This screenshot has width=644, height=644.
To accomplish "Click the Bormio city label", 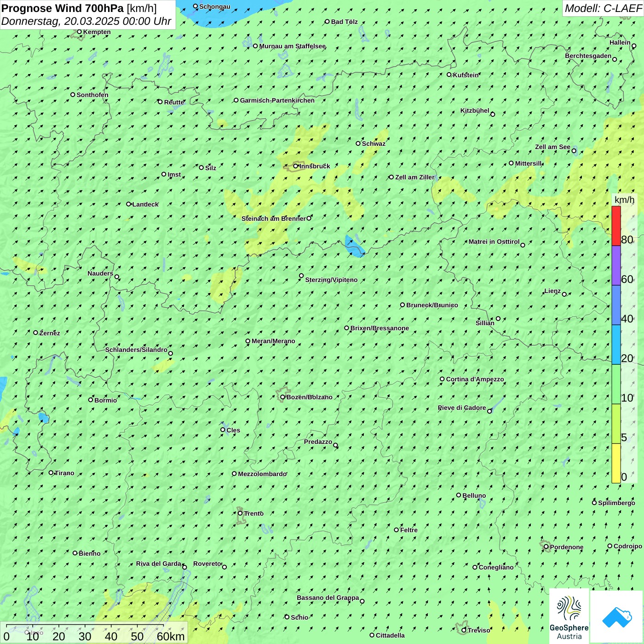I will 106,400.
